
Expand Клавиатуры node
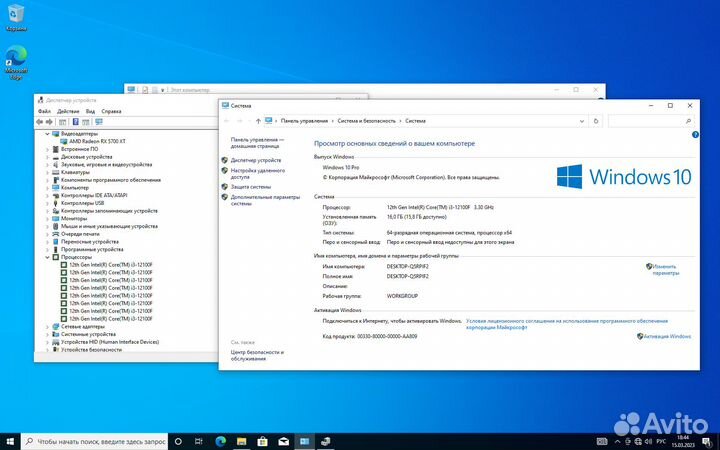(47, 172)
